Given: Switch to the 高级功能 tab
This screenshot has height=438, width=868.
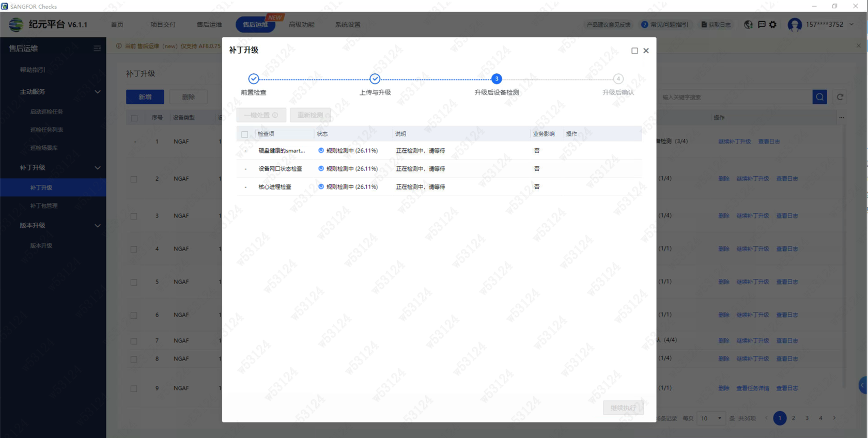Looking at the screenshot, I should [302, 24].
